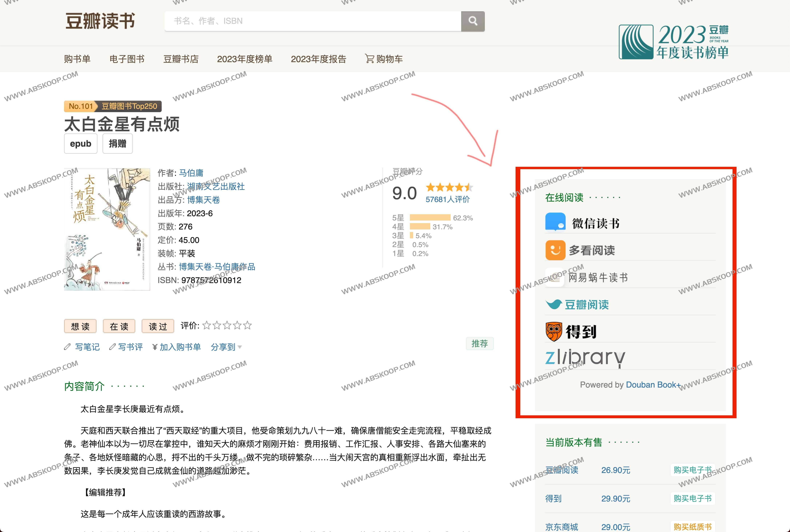This screenshot has height=532, width=790.
Task: Open 多看阅读 reading app icon
Action: click(555, 250)
